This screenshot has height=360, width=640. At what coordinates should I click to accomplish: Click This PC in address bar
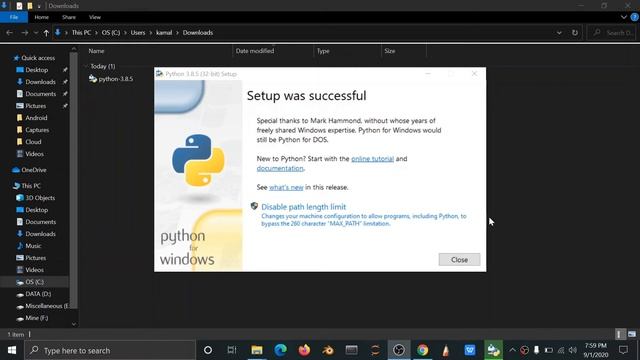pyautogui.click(x=81, y=33)
